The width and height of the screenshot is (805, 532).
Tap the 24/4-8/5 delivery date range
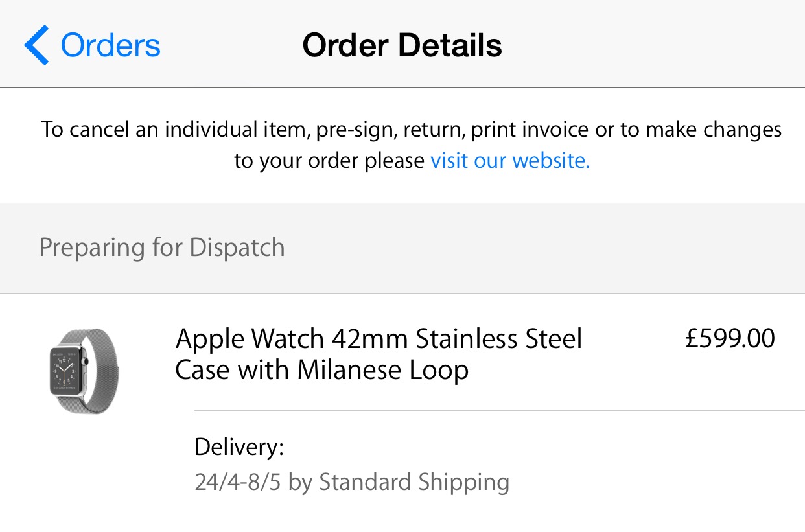(x=239, y=482)
